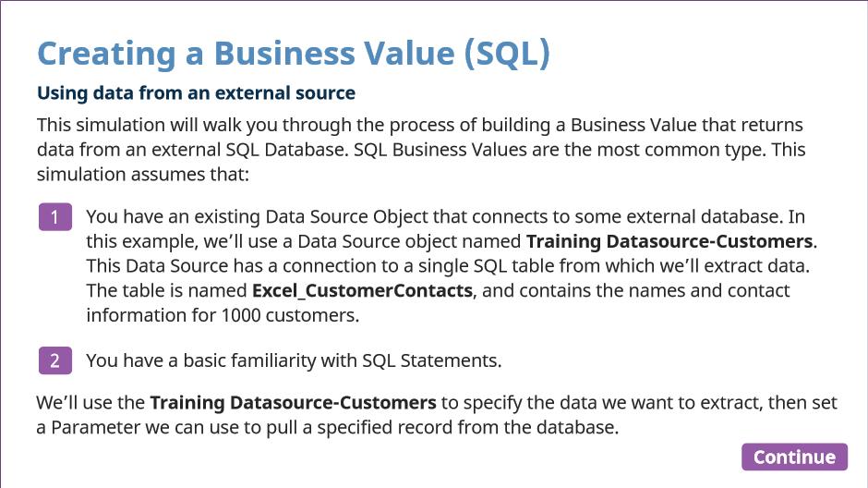This screenshot has height=488, width=868.
Task: Click the purple Continue button
Action: tap(794, 457)
